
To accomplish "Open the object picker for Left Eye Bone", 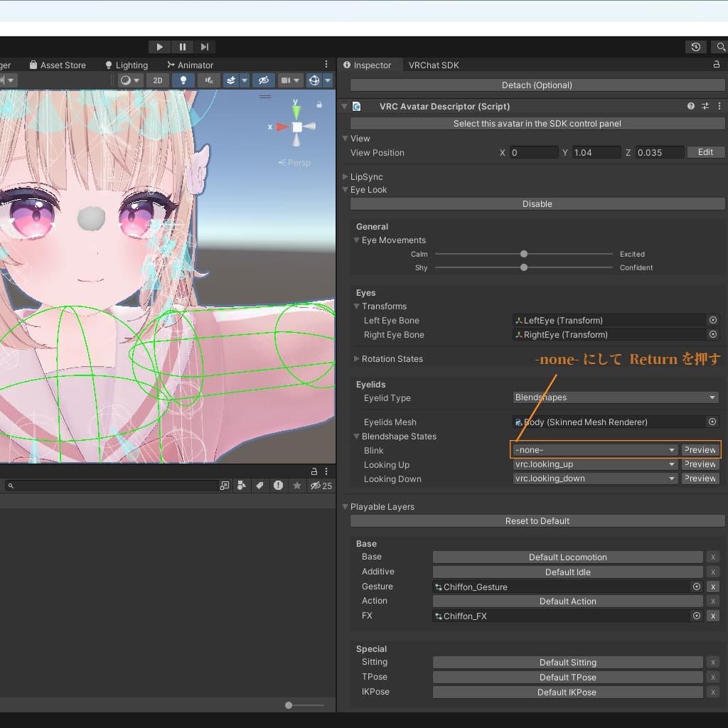I will [713, 321].
